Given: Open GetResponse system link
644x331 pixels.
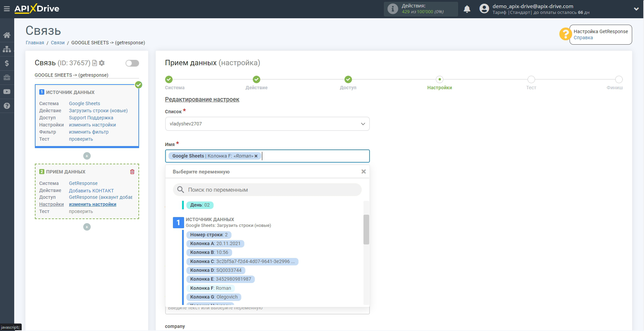Looking at the screenshot, I should tap(83, 183).
